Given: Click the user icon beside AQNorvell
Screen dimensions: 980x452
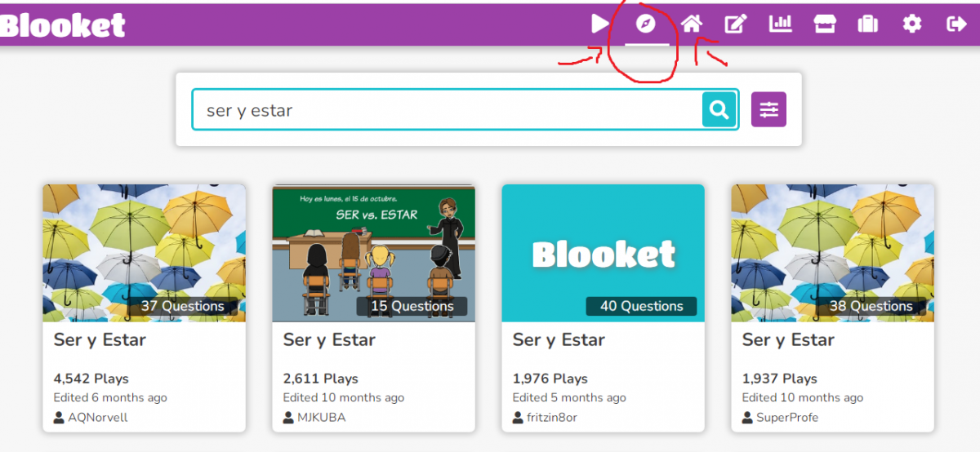Looking at the screenshot, I should tap(59, 418).
